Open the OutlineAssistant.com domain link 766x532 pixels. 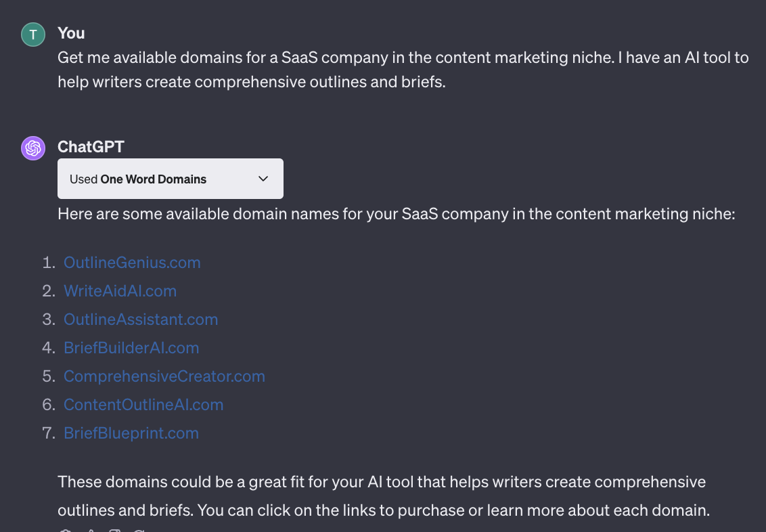click(141, 319)
